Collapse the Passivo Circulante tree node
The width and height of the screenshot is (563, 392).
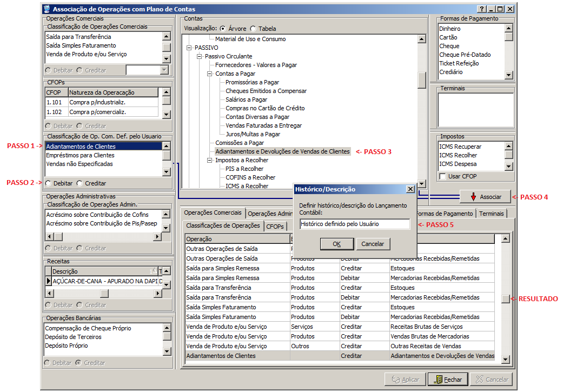(x=200, y=56)
